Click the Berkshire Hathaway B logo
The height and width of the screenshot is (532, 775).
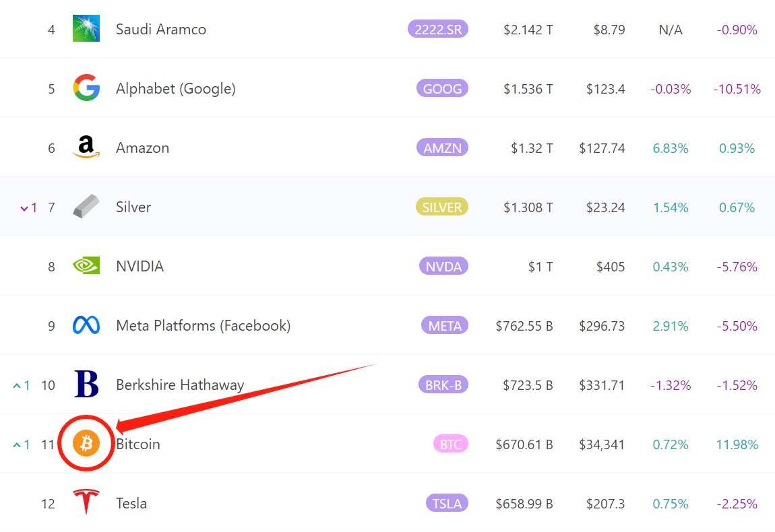click(86, 385)
